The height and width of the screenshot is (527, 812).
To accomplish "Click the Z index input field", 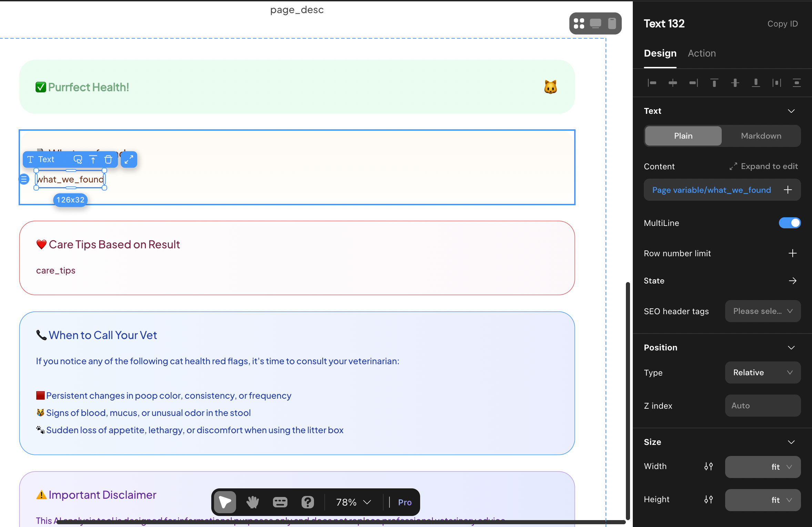I will pyautogui.click(x=762, y=406).
